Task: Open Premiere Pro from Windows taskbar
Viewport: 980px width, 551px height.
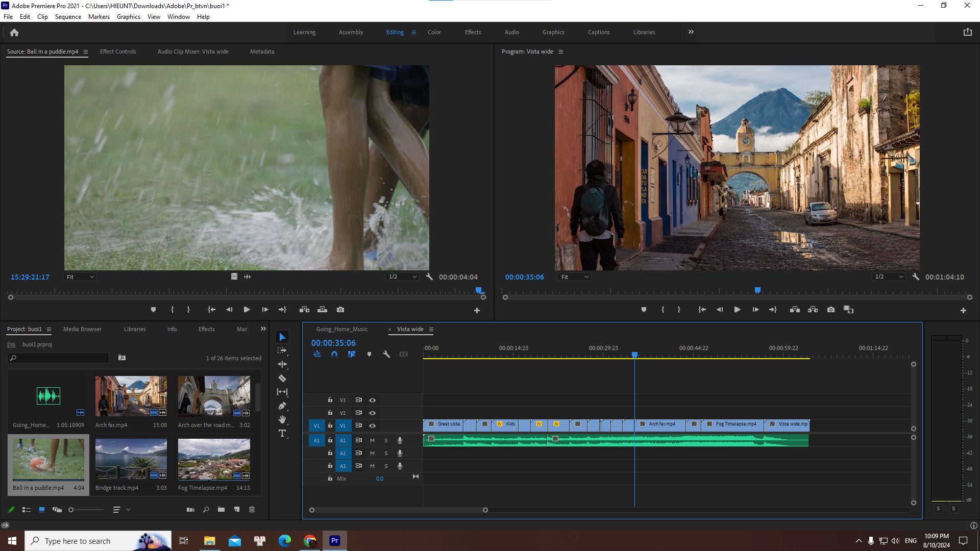Action: (x=335, y=541)
